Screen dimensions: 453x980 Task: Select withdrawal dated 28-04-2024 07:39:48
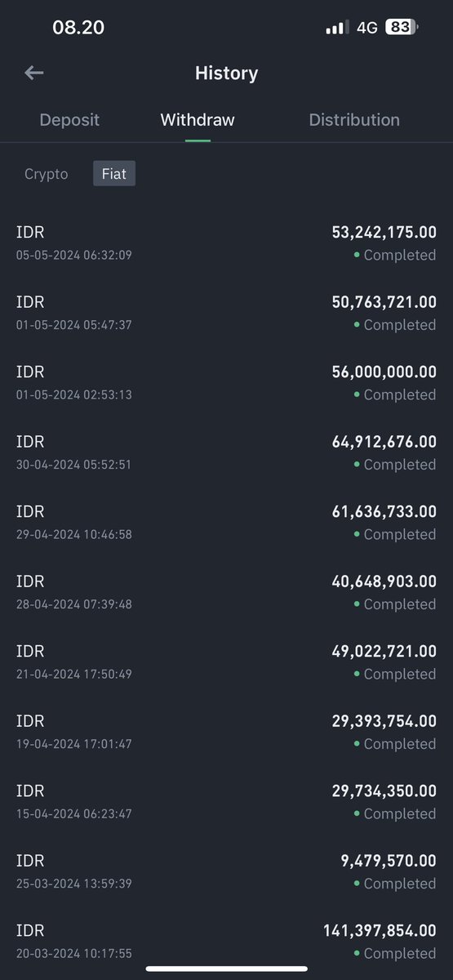click(226, 592)
